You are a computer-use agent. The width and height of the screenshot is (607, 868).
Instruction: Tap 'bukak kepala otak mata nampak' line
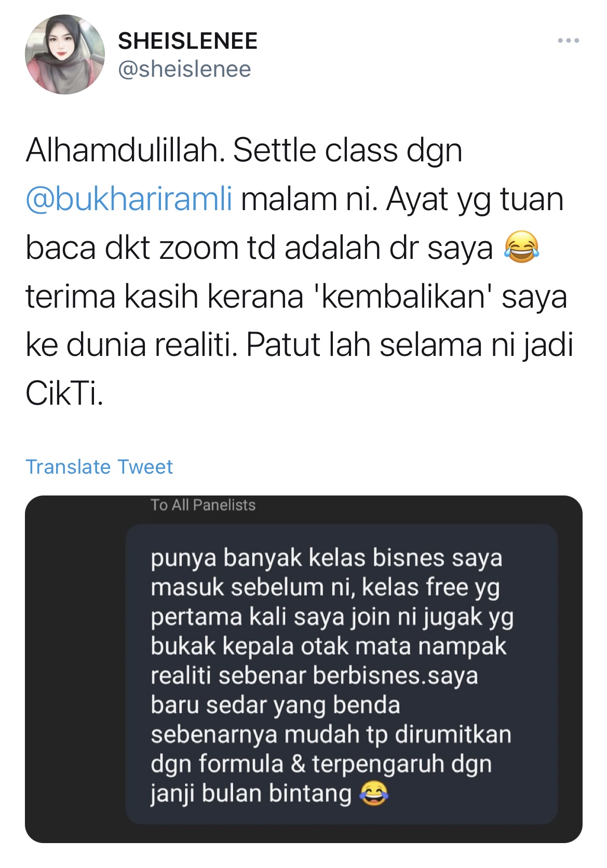(x=328, y=646)
